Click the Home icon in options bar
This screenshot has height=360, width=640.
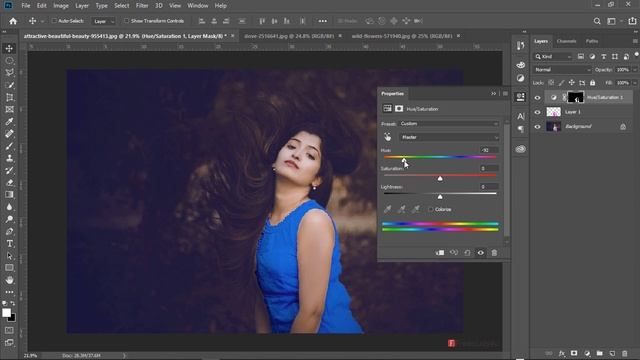[x=13, y=21]
